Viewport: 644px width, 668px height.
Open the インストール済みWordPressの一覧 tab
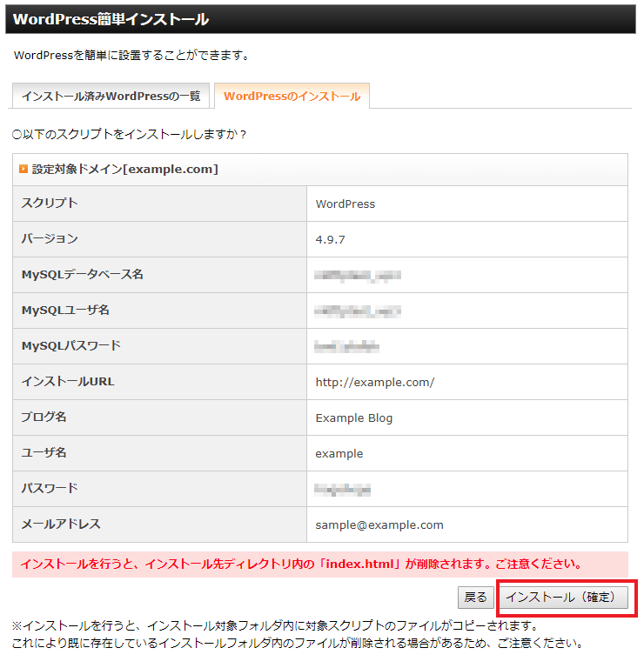click(x=111, y=96)
